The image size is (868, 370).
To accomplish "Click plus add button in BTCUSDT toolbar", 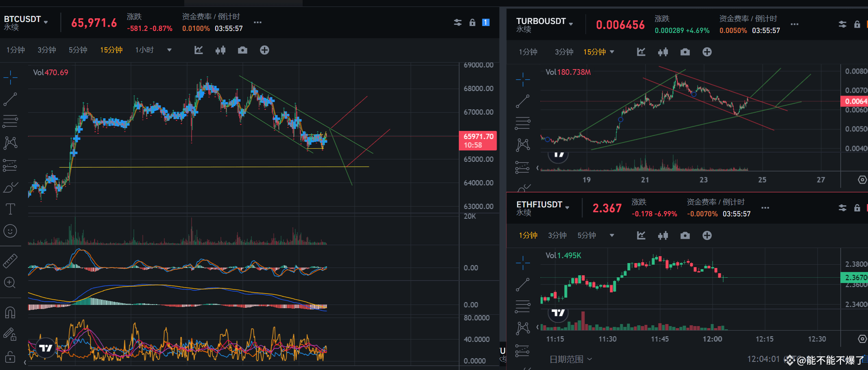I will 264,50.
